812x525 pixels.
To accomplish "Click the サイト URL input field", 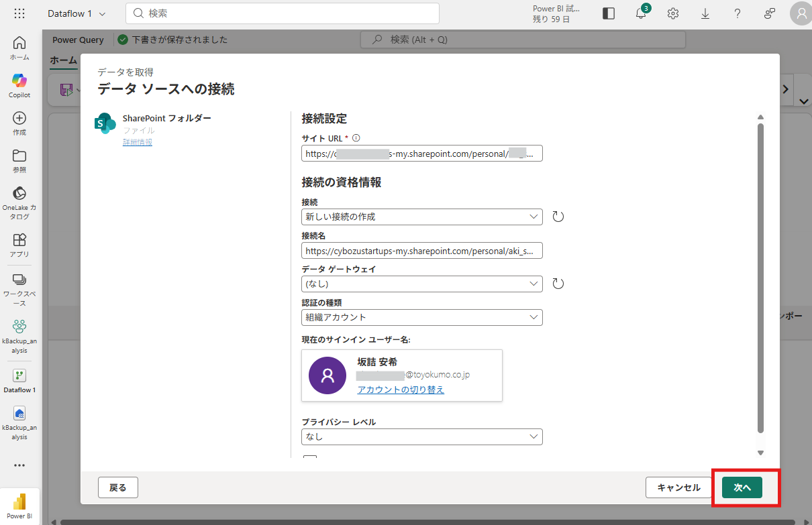I will (422, 154).
